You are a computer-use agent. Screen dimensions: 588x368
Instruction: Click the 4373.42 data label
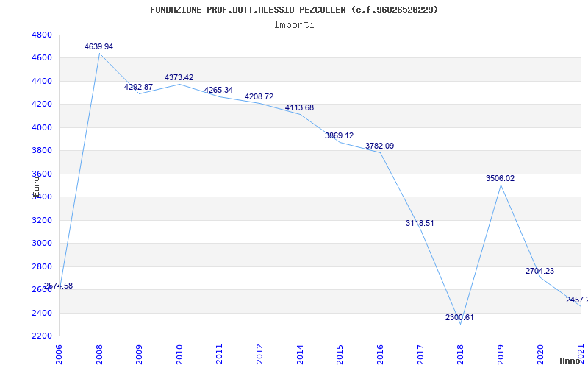(179, 77)
